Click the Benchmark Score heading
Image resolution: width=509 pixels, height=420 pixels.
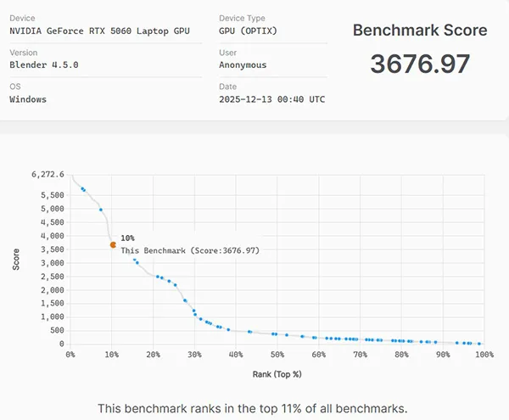click(419, 31)
